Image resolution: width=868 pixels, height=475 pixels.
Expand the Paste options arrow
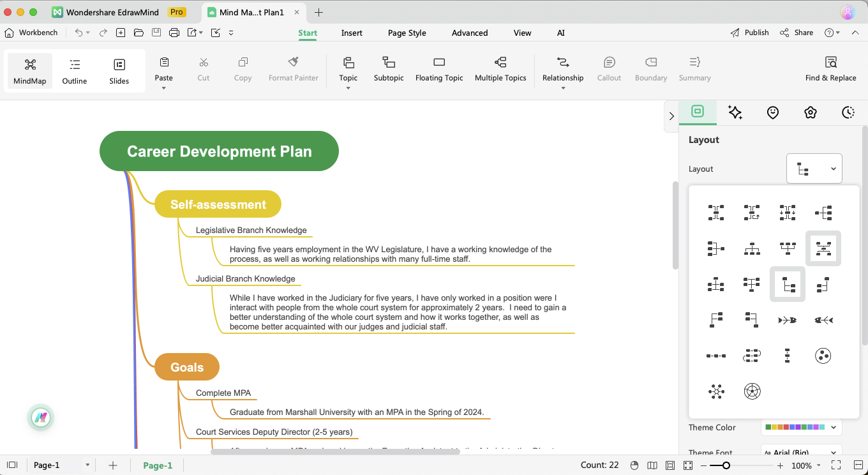[164, 88]
